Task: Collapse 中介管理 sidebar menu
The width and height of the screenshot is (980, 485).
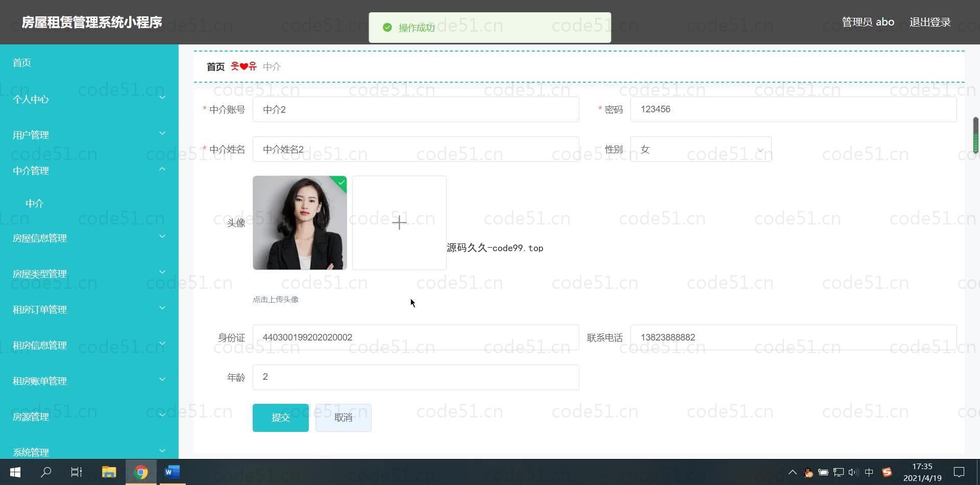Action: (x=89, y=171)
